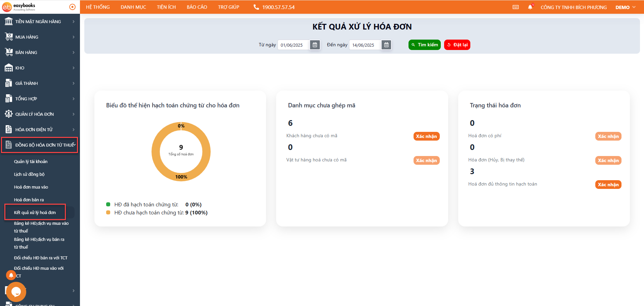Viewport: 644px width, 306px height.
Task: Click the Hóa đơn điện tử document icon
Action: (x=9, y=130)
